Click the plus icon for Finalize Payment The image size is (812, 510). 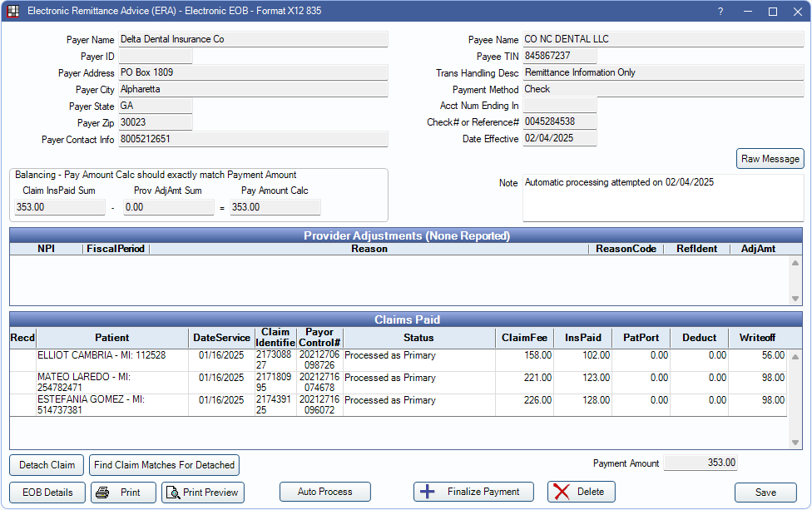point(428,492)
